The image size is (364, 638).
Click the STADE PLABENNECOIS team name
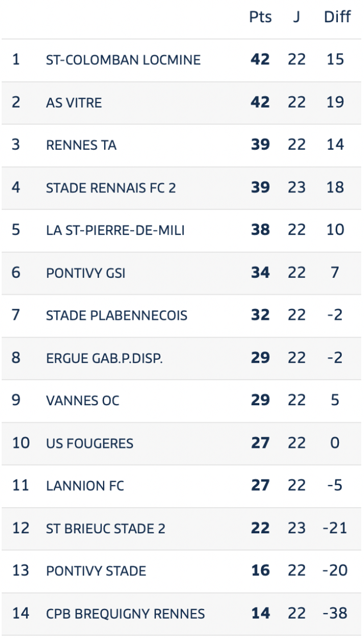click(x=117, y=315)
